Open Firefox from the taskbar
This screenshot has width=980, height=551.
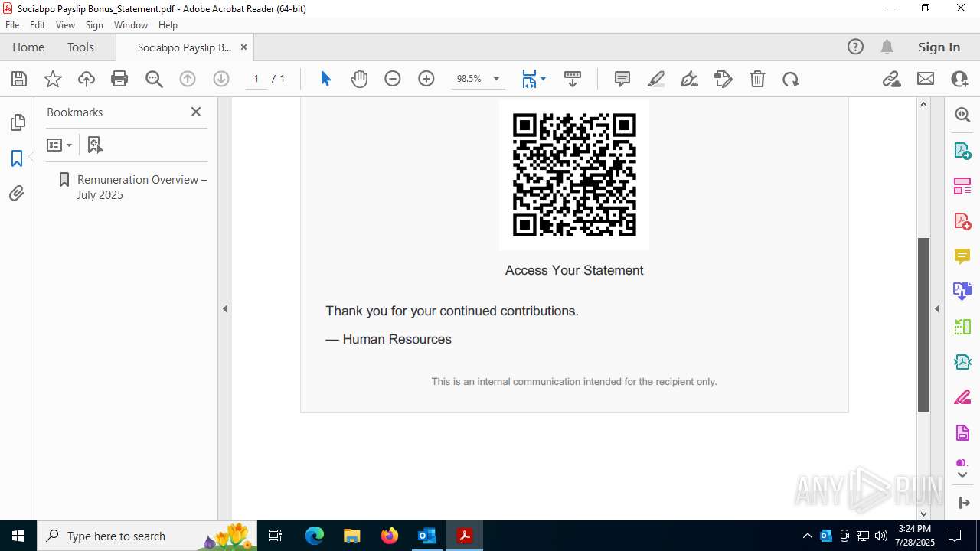[390, 536]
